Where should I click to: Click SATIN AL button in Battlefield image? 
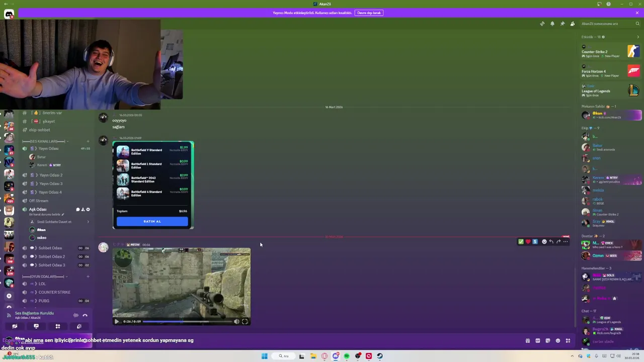pyautogui.click(x=152, y=221)
